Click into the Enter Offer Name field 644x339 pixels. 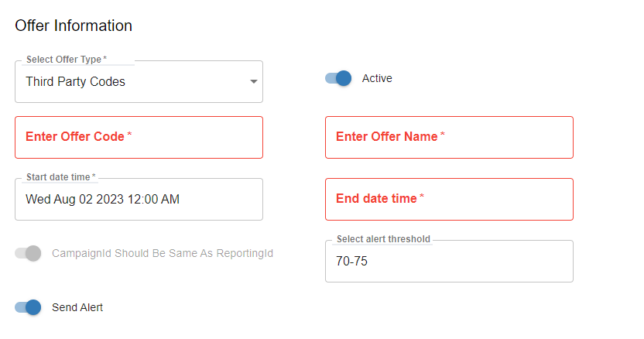[x=449, y=137]
